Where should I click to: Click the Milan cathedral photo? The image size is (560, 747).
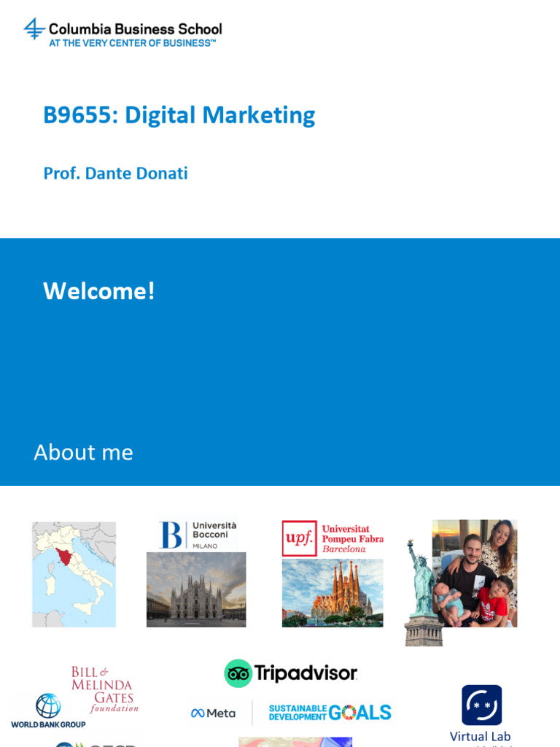(196, 589)
